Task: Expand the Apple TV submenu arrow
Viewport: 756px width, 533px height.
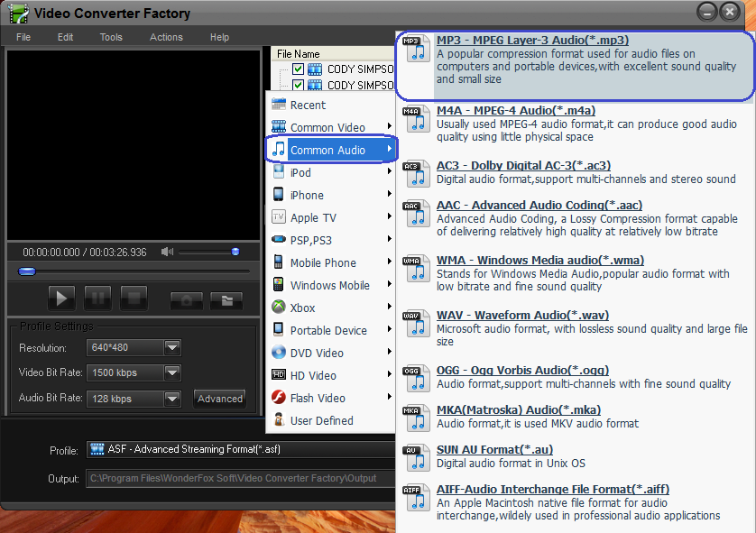Action: [389, 216]
